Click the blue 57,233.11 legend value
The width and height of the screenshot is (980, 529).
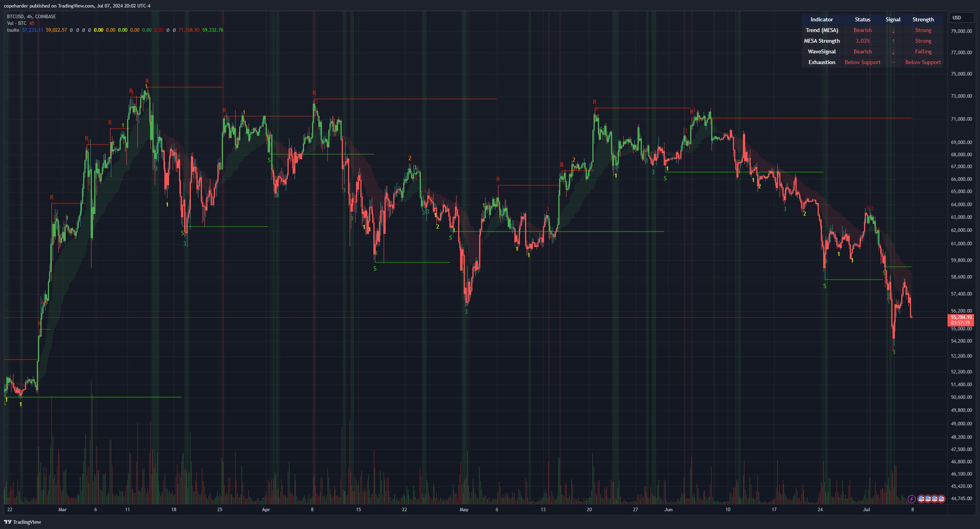[x=32, y=30]
